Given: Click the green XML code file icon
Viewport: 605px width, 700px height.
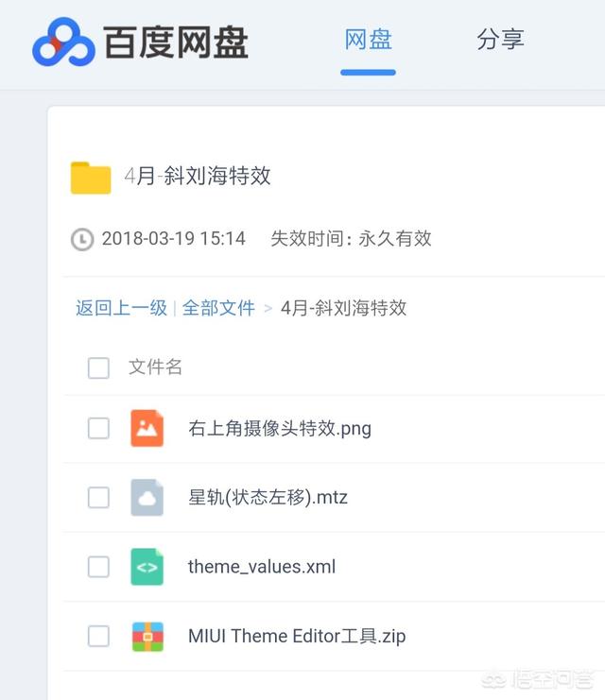Looking at the screenshot, I should [147, 567].
